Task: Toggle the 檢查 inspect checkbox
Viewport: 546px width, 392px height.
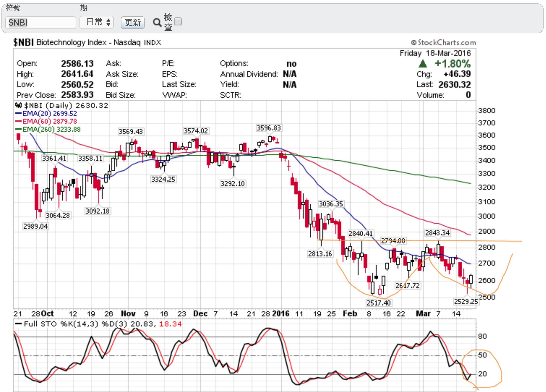Action: pyautogui.click(x=178, y=22)
